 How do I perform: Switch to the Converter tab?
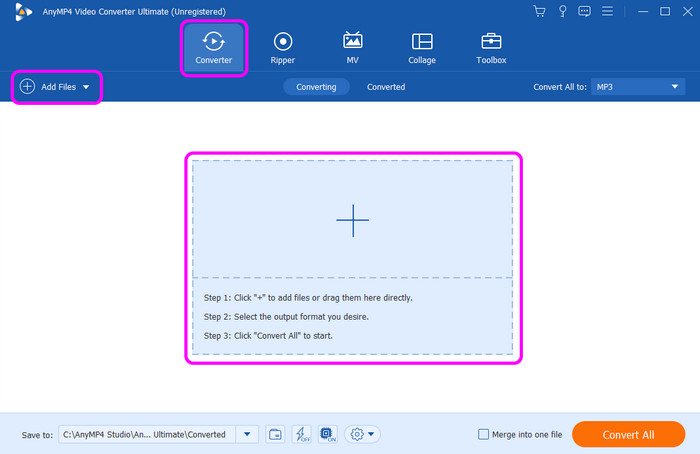coord(214,48)
